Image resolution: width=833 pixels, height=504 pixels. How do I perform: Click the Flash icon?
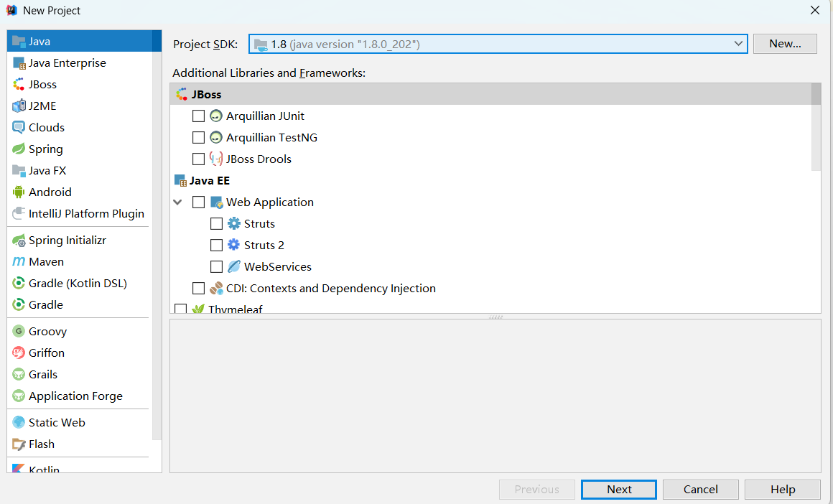tap(19, 444)
